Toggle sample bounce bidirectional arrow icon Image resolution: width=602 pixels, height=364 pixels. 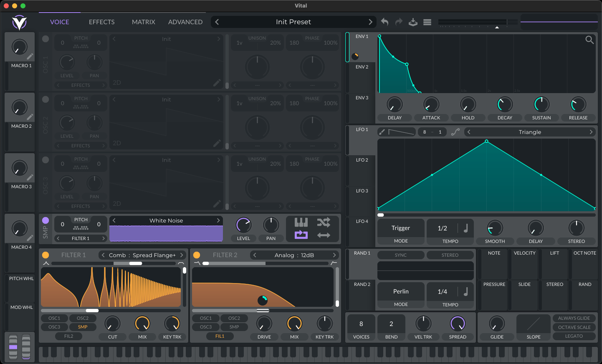(x=324, y=235)
